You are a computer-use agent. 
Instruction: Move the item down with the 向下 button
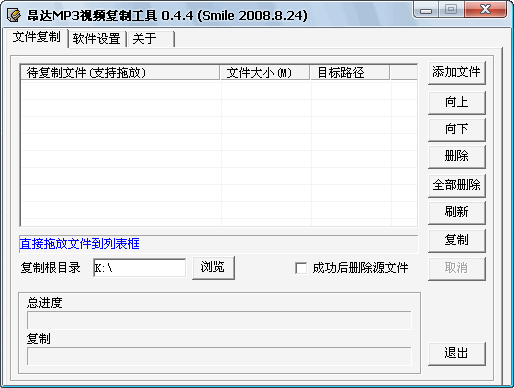[x=456, y=129]
